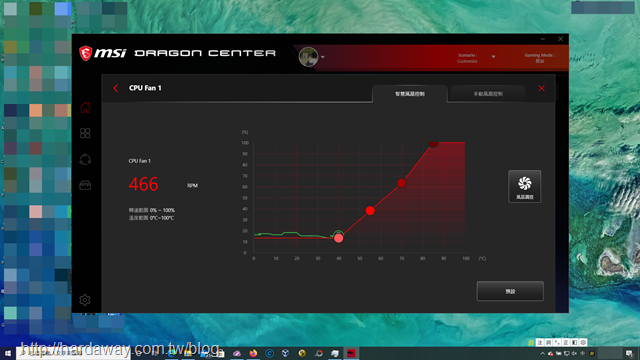Open the action center notification icon
Image resolution: width=640 pixels, height=360 pixels.
(x=629, y=353)
